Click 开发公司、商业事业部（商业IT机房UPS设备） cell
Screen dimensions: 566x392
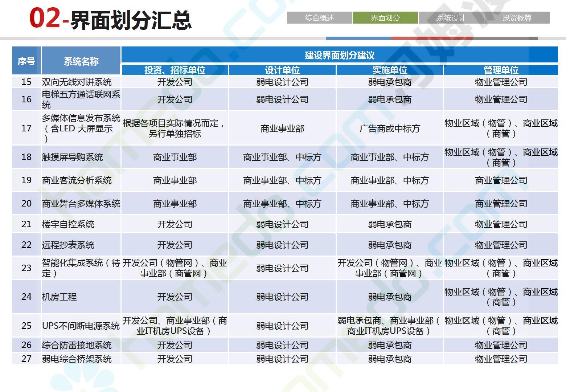(x=175, y=326)
